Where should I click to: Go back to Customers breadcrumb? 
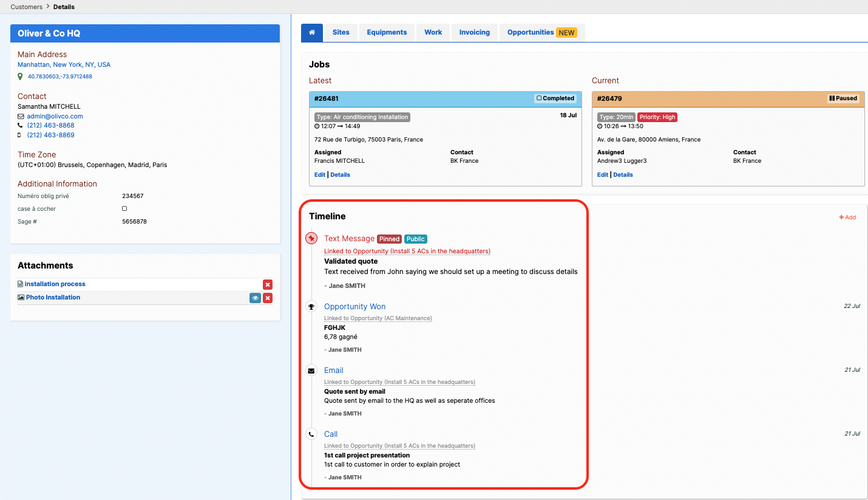point(27,7)
